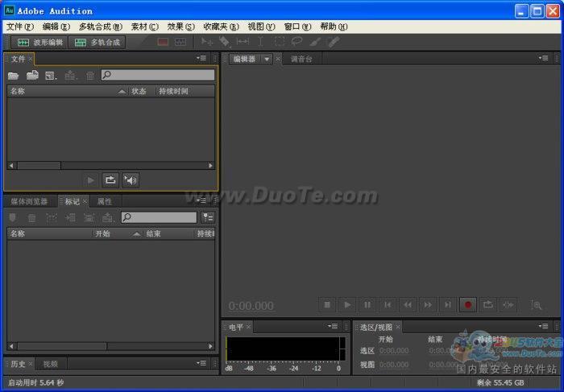Screen dimensions: 564x392
Task: Open the 电平 (Levels) panel options menu
Action: point(333,326)
